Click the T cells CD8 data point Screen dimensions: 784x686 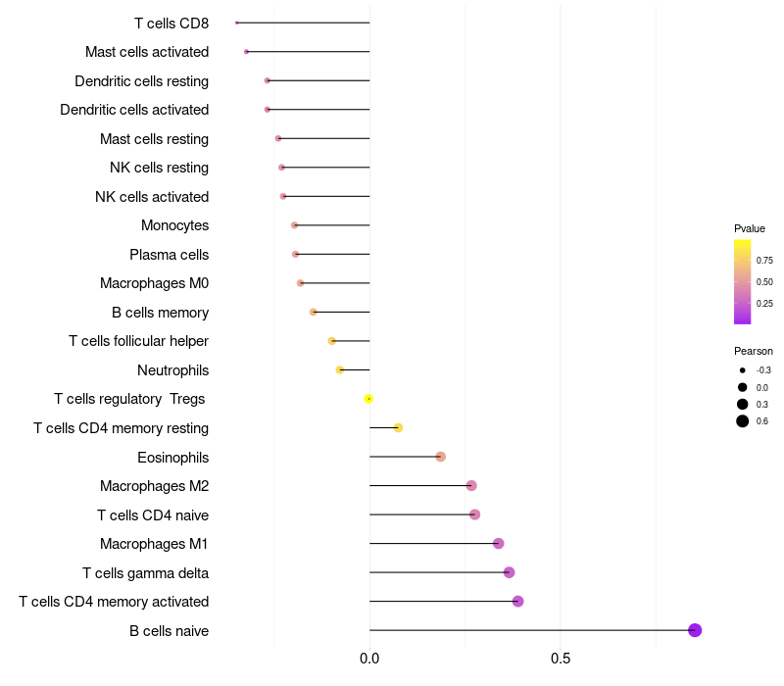pos(237,23)
